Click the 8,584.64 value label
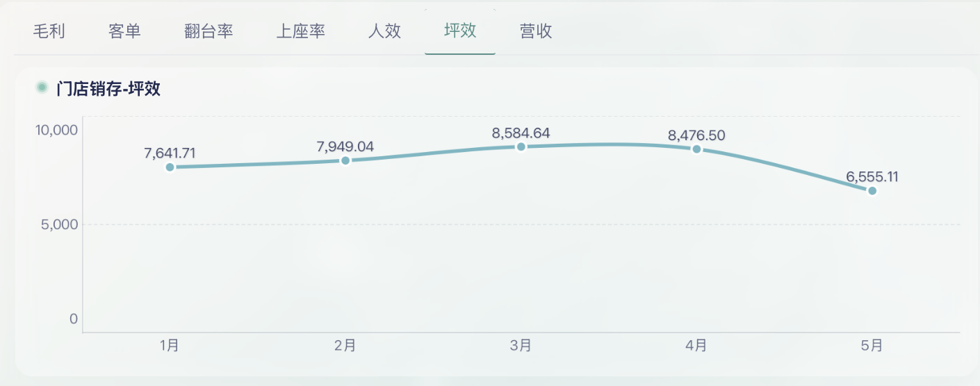Image resolution: width=980 pixels, height=386 pixels. (x=521, y=133)
